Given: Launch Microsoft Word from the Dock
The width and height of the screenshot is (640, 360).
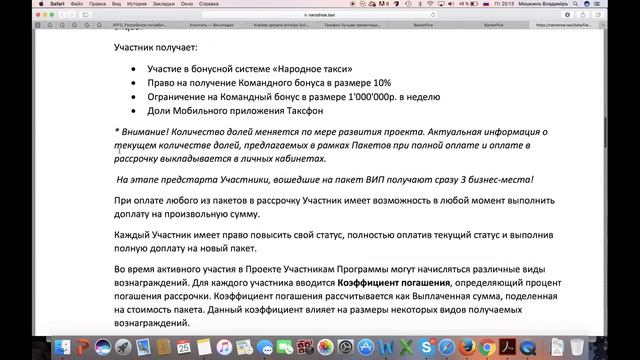Looking at the screenshot, I should (386, 347).
